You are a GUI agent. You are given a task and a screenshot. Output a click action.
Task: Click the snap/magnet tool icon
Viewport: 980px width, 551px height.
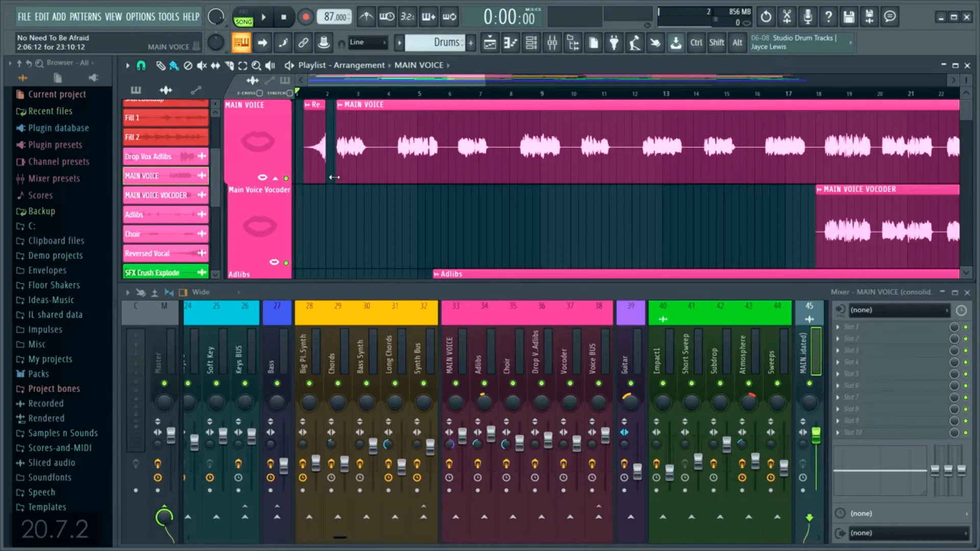pos(141,65)
